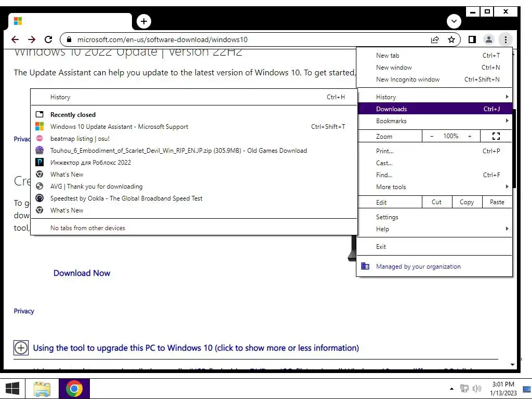
Task: Choose Cast... in the menu
Action: pyautogui.click(x=434, y=163)
